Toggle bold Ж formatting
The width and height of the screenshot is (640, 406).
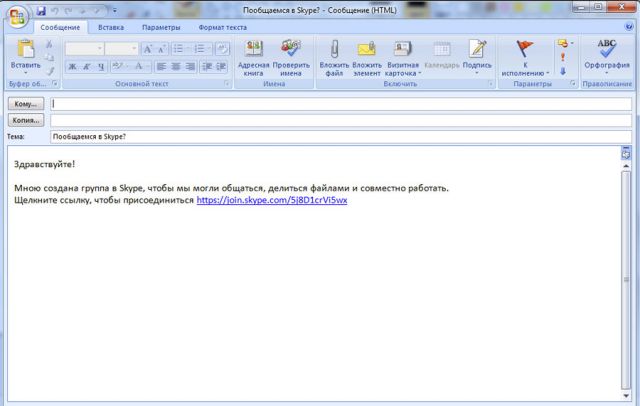pos(72,67)
